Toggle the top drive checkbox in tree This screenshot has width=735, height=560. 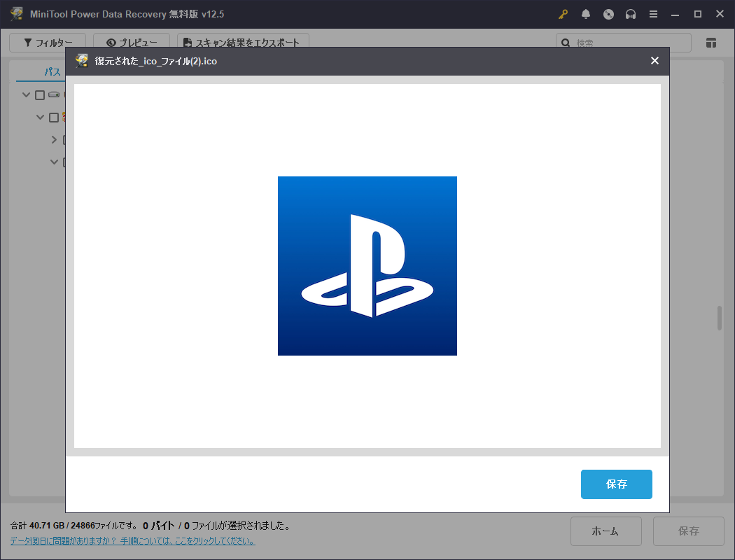(40, 95)
